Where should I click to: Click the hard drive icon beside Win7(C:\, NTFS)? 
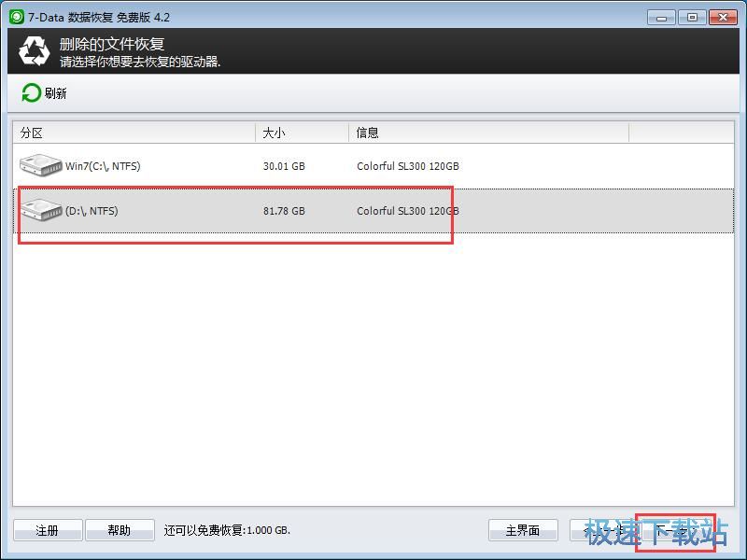[39, 165]
